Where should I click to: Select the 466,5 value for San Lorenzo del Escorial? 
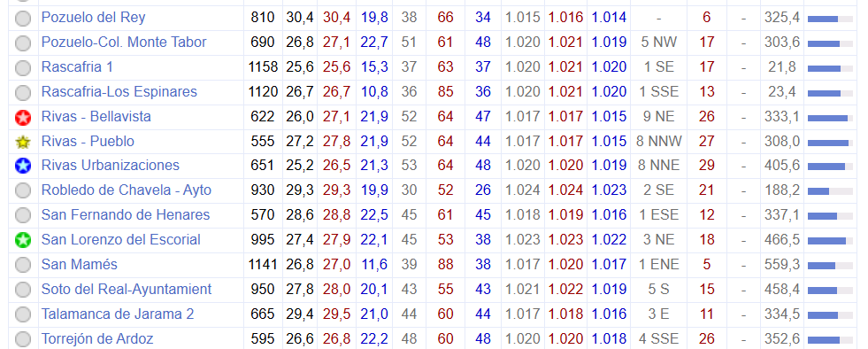[781, 239]
